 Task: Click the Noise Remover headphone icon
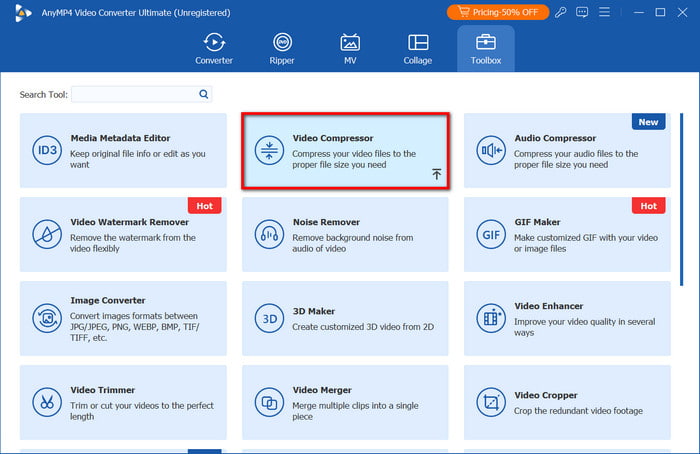point(269,234)
